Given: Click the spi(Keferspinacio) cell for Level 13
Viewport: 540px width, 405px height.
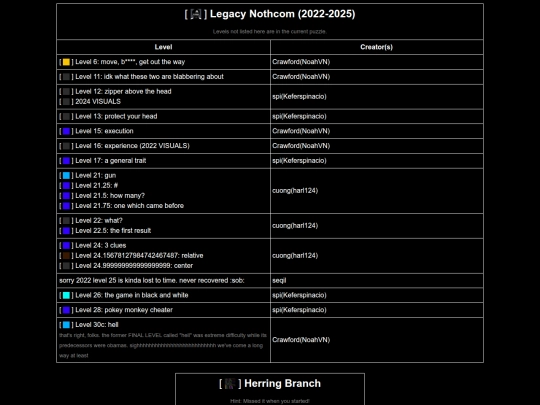Looking at the screenshot, I should click(377, 116).
